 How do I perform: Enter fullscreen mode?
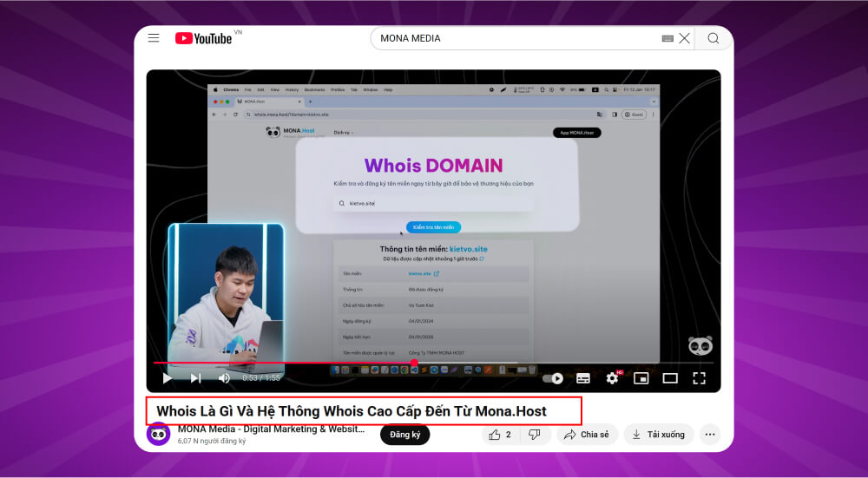tap(699, 378)
